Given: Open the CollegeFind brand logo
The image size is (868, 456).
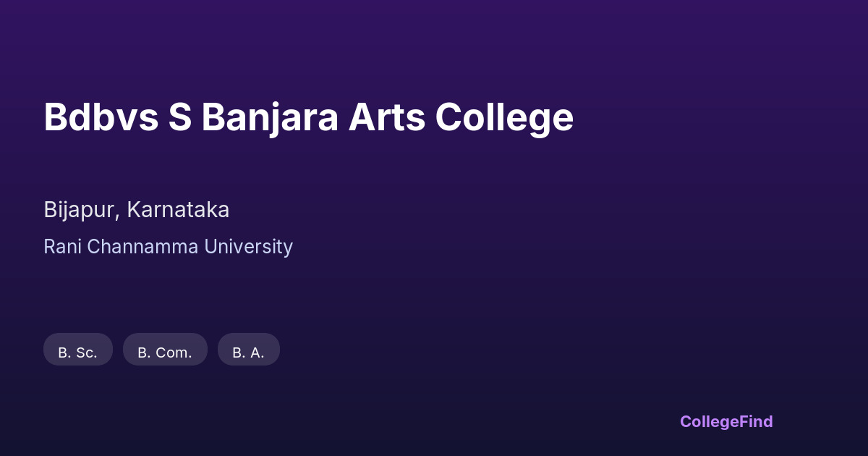Looking at the screenshot, I should [726, 421].
